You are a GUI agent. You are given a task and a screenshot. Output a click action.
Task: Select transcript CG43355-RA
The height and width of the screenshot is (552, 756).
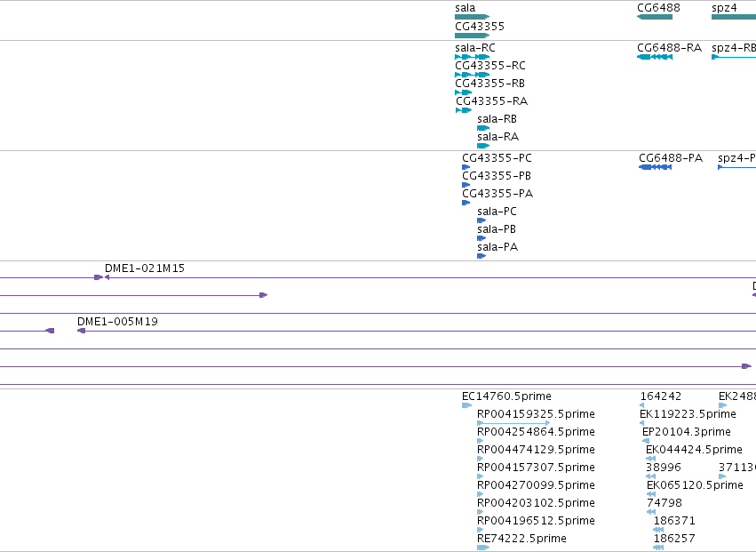click(x=464, y=110)
